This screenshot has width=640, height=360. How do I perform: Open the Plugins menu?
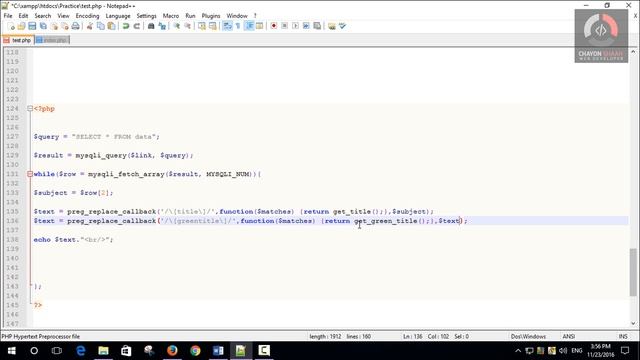coord(211,16)
